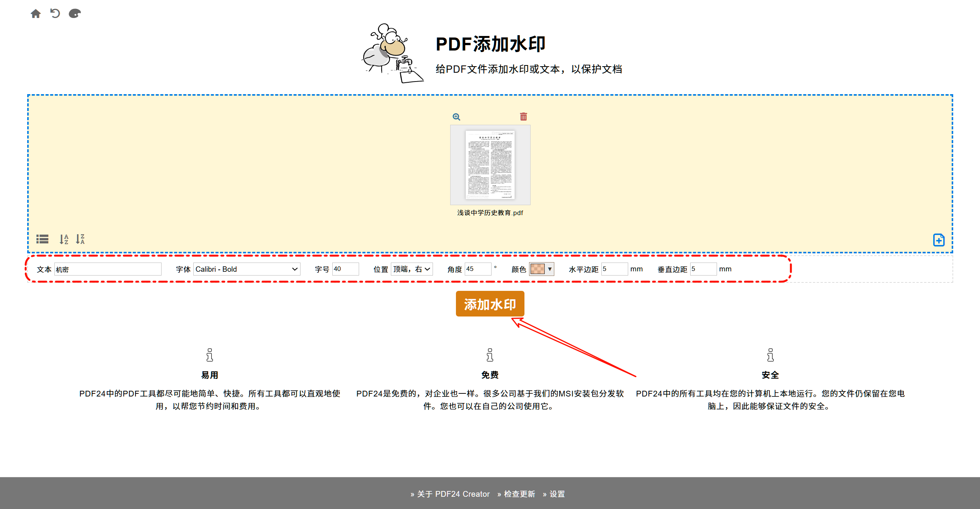Viewport: 980px width, 509px height.
Task: Click the 文本 watermark text field
Action: (x=108, y=269)
